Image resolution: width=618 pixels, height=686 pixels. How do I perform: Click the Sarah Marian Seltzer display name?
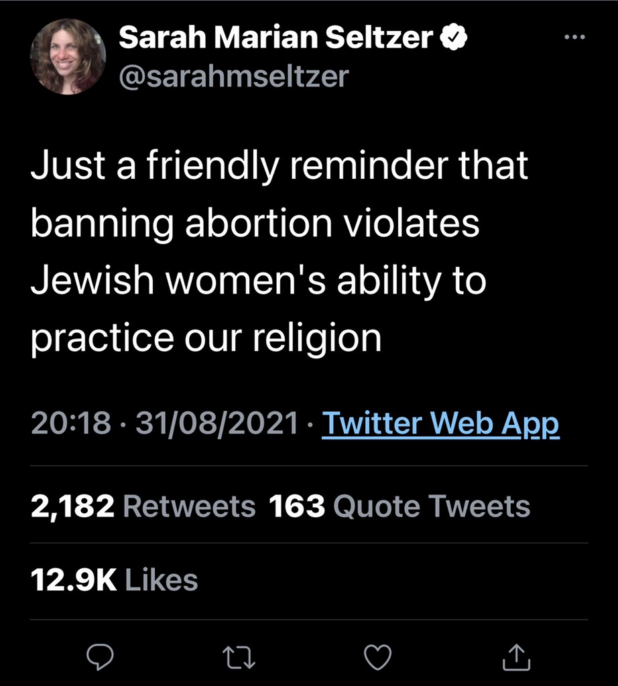[278, 39]
